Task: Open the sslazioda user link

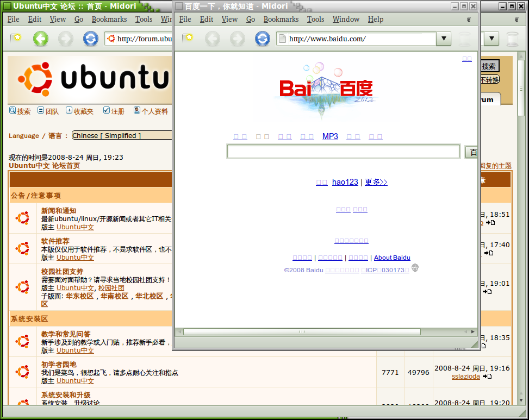Action: (465, 377)
